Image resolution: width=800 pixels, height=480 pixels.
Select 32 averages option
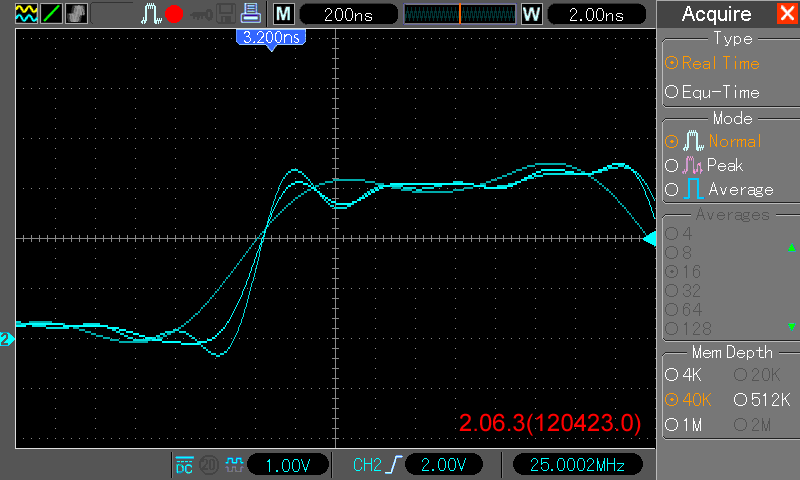[684, 291]
